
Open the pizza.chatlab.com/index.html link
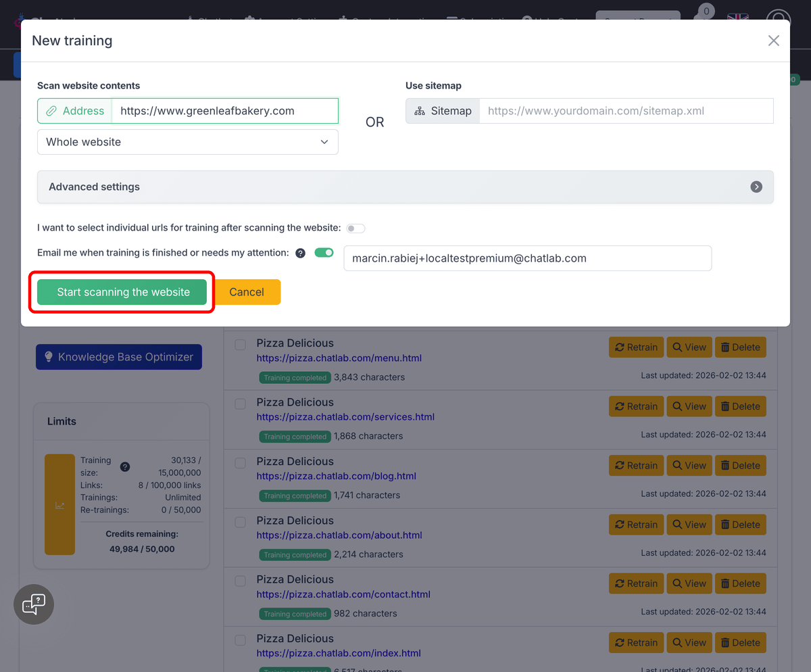coord(339,653)
